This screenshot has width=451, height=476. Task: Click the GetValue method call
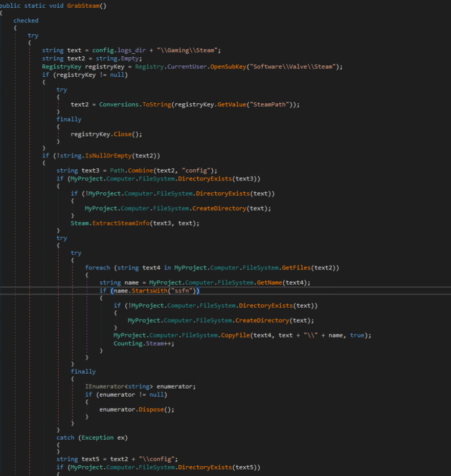[232, 104]
